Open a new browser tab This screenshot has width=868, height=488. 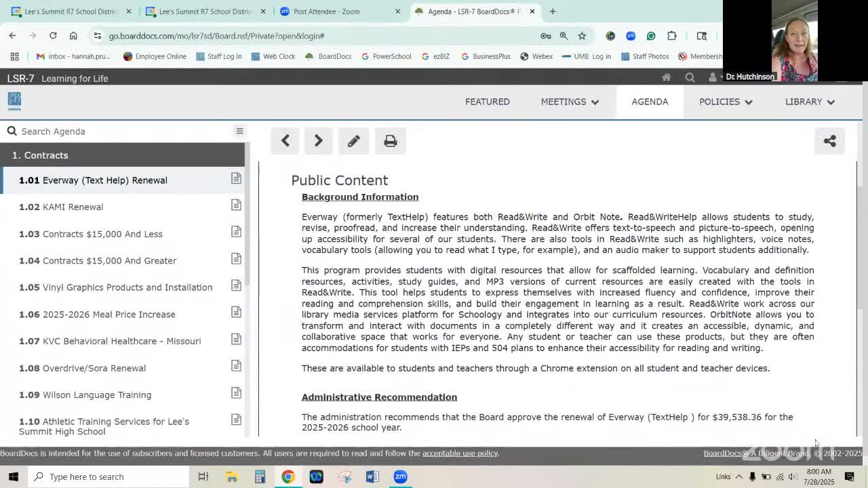(x=553, y=12)
